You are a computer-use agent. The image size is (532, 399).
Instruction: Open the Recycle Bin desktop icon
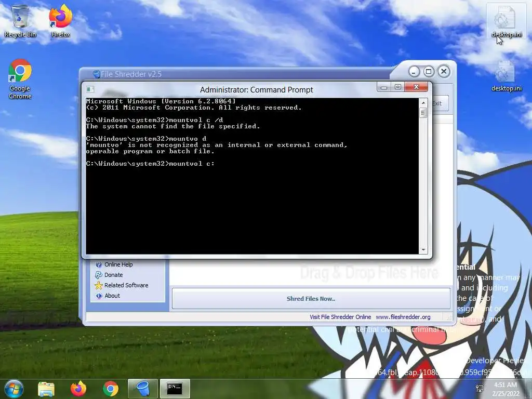point(20,20)
